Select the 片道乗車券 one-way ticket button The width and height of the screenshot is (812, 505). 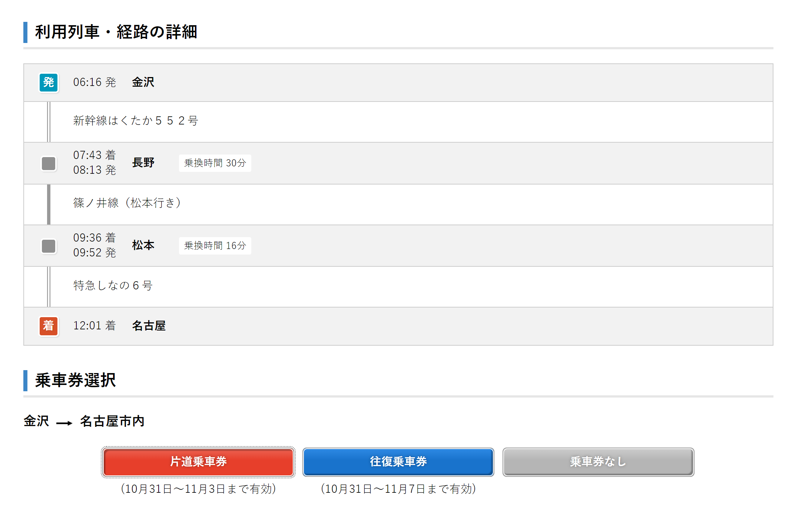(198, 462)
